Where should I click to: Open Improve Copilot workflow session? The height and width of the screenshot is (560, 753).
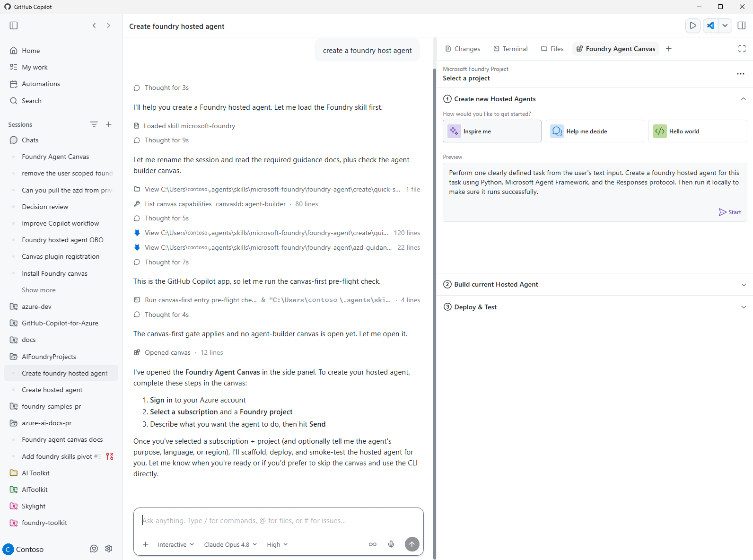(x=61, y=223)
